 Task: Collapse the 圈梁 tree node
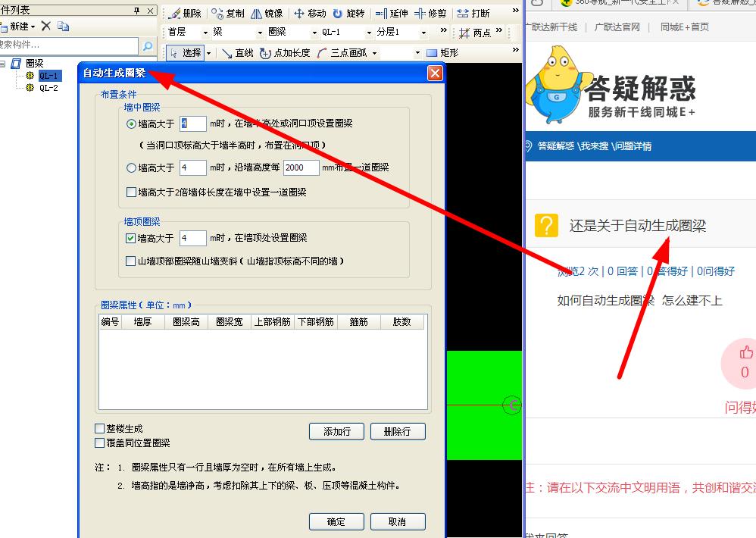(3, 63)
